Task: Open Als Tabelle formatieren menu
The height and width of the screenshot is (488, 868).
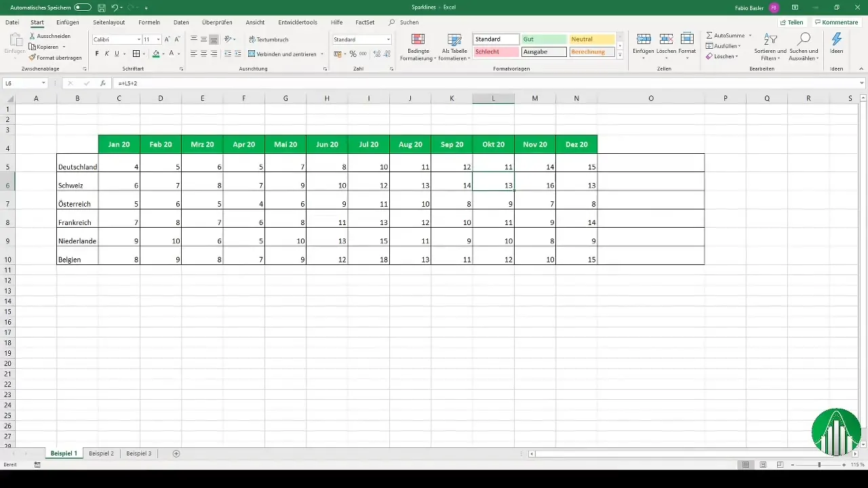Action: (454, 47)
